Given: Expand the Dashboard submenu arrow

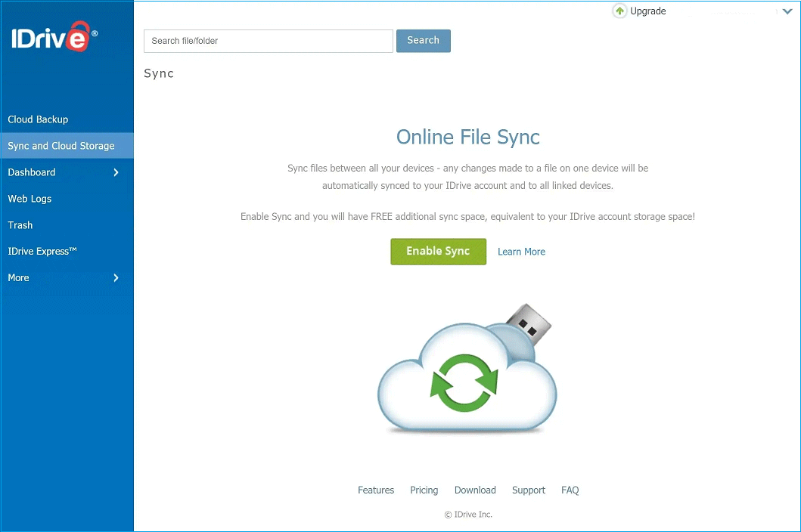Looking at the screenshot, I should pos(116,172).
